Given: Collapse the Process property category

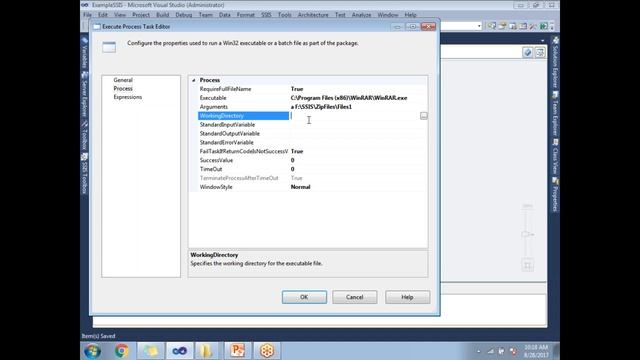Looking at the screenshot, I should (x=194, y=80).
